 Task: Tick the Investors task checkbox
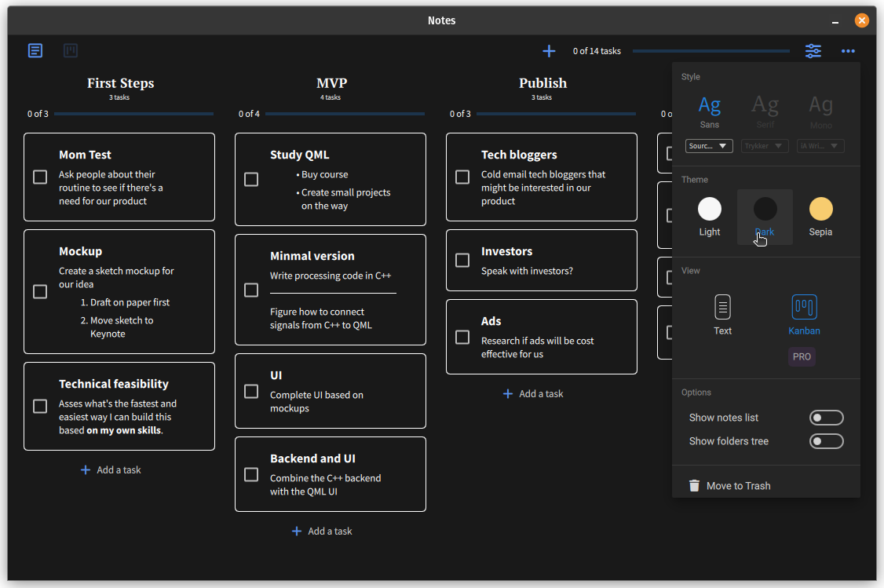(462, 261)
